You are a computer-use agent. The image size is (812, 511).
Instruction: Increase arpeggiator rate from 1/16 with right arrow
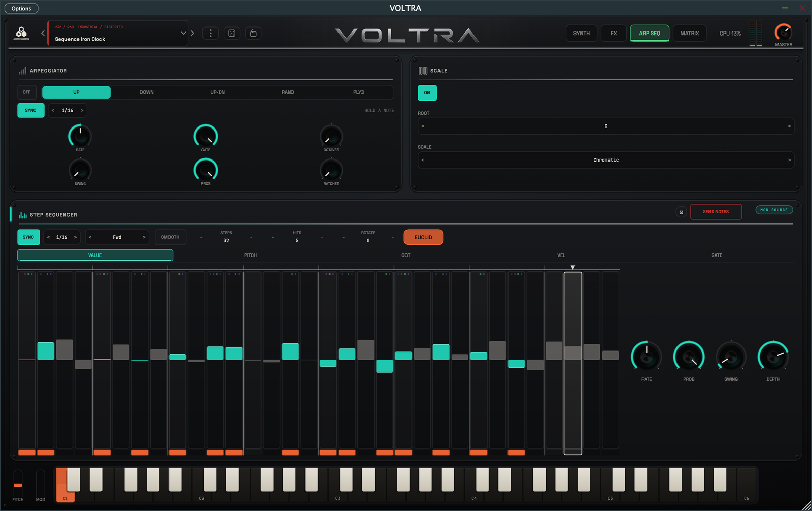[x=82, y=110]
